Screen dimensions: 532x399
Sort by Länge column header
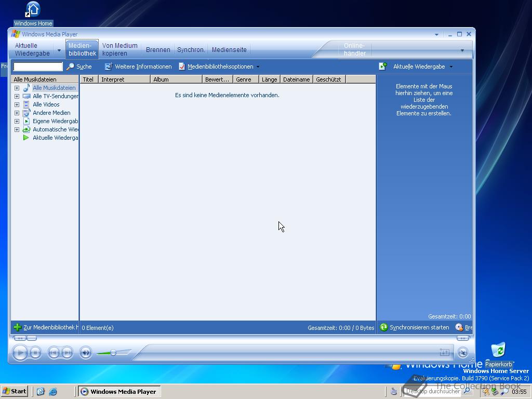[x=270, y=79]
